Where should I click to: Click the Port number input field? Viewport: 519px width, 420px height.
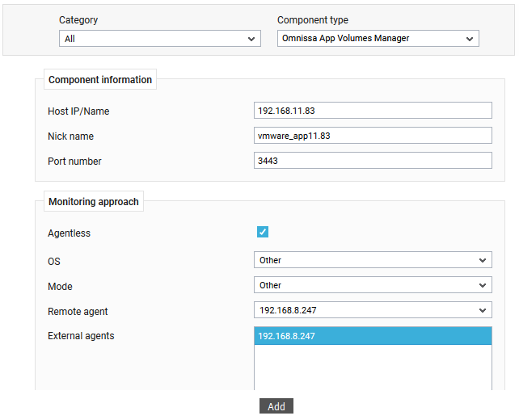(x=373, y=161)
